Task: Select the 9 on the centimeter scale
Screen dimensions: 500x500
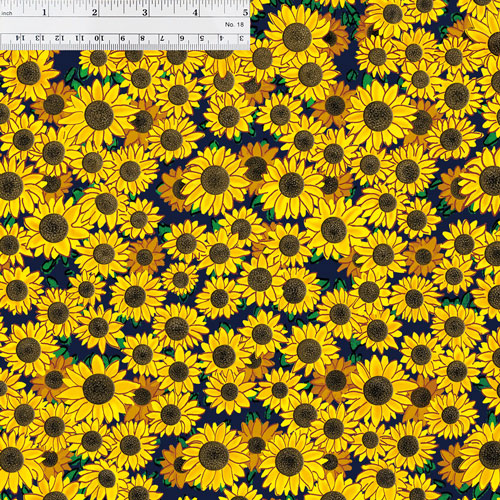Action: [x=123, y=38]
